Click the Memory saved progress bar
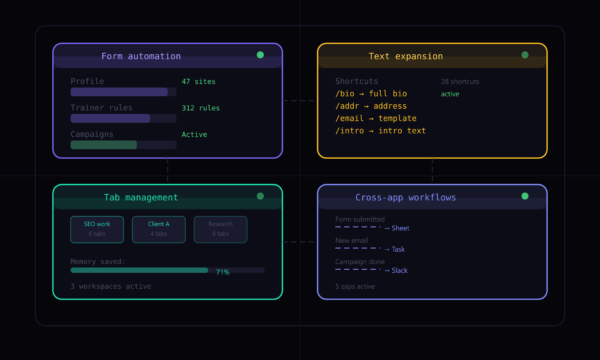This screenshot has height=360, width=600. click(x=168, y=270)
